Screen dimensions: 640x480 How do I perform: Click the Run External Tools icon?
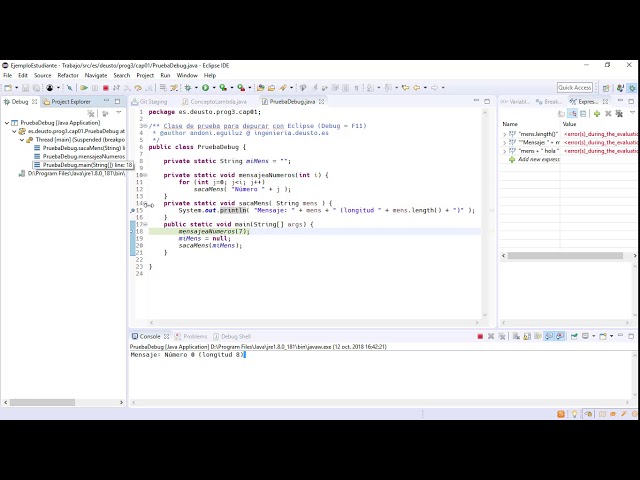click(x=241, y=88)
